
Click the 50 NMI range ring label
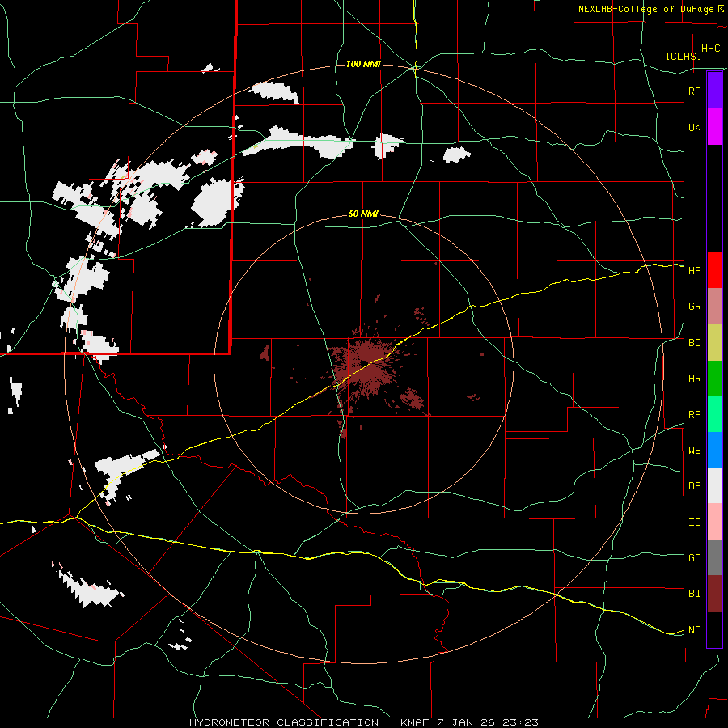pos(363,214)
